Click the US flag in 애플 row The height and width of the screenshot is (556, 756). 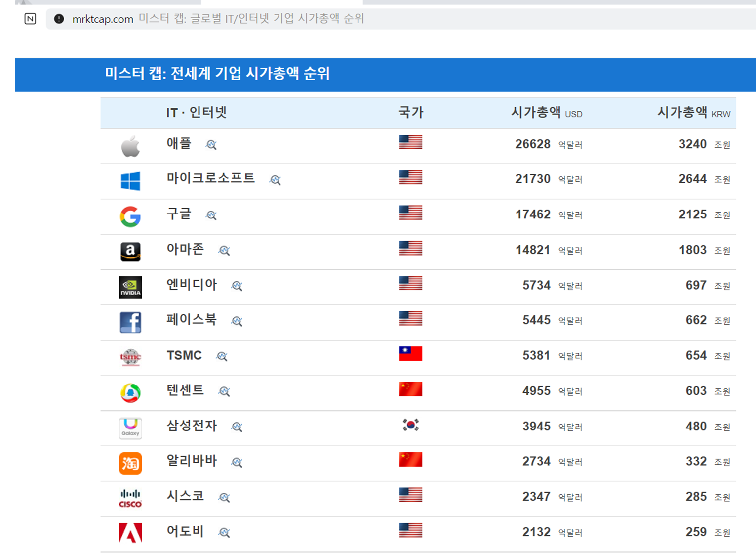(411, 142)
